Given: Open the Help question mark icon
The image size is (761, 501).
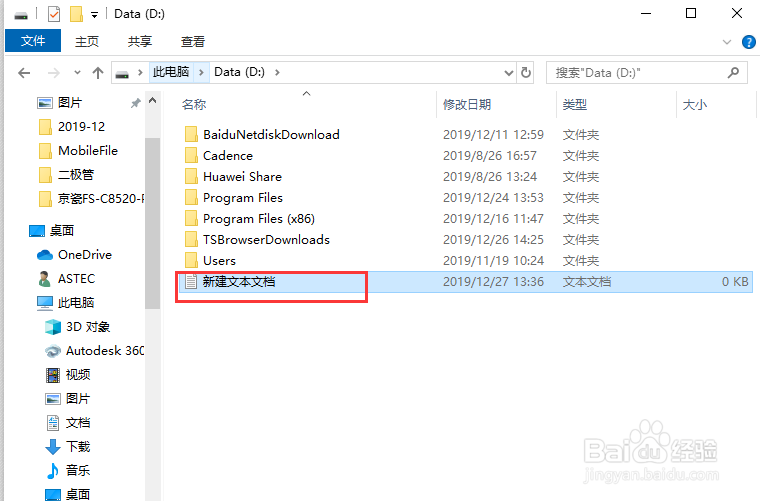Looking at the screenshot, I should point(748,42).
